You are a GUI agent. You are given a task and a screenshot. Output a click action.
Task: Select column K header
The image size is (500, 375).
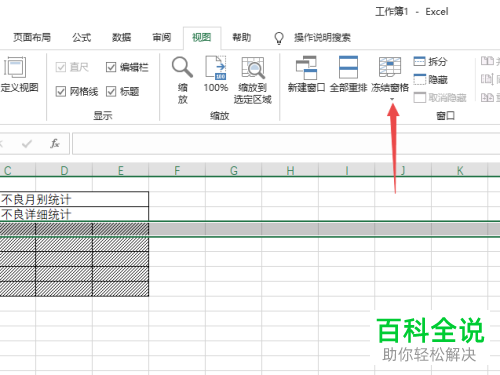tap(460, 170)
